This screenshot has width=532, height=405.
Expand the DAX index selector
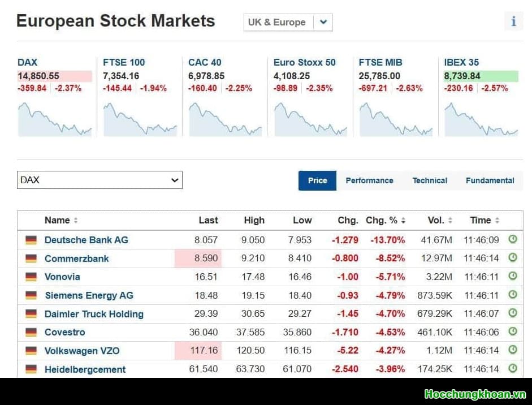click(100, 180)
